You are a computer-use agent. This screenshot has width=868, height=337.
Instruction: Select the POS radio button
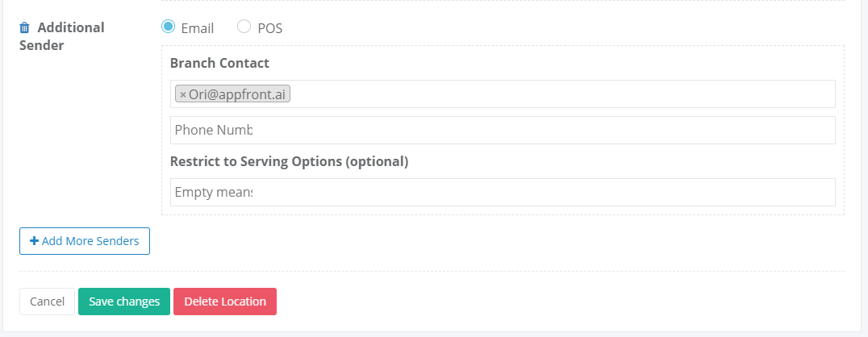click(244, 26)
